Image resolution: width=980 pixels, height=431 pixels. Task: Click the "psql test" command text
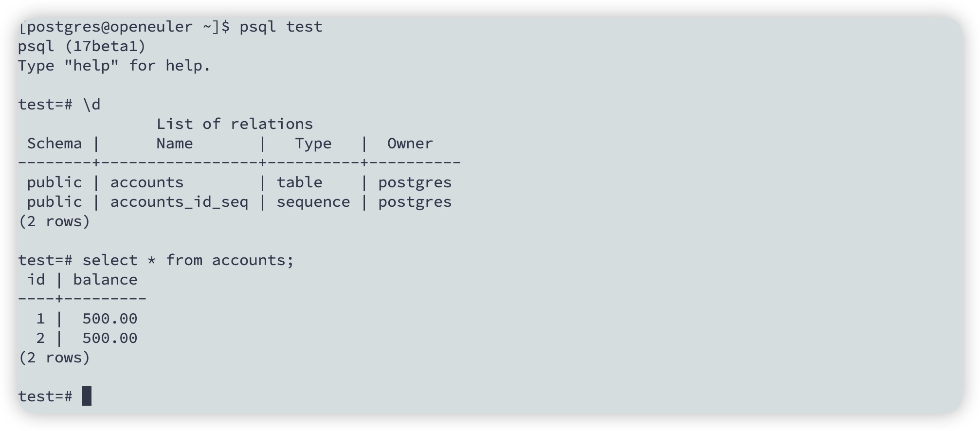coord(281,27)
